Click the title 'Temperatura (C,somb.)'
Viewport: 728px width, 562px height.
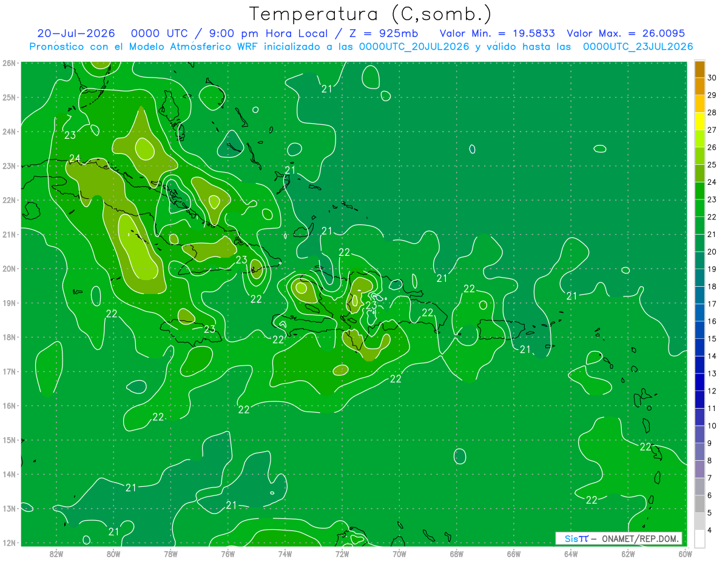370,14
